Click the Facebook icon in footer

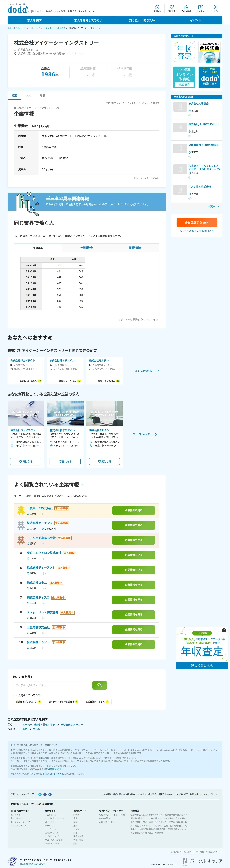(45, 794)
